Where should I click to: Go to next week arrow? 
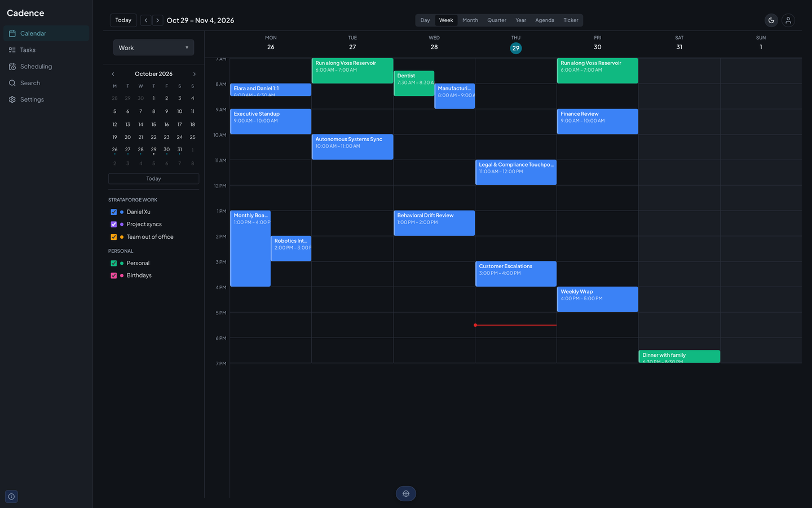pos(158,20)
